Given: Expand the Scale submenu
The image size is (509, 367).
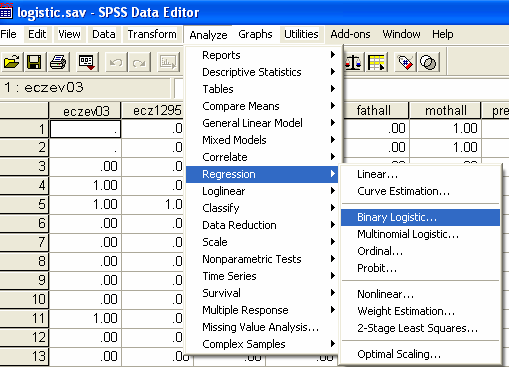Looking at the screenshot, I should coord(262,242).
